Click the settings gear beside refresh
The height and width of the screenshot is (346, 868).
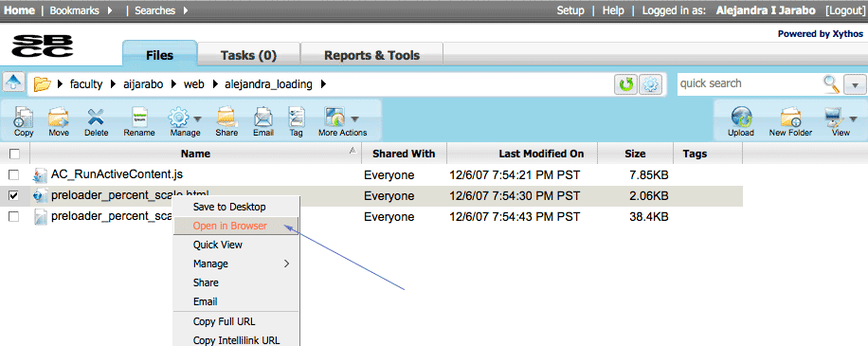coord(650,84)
